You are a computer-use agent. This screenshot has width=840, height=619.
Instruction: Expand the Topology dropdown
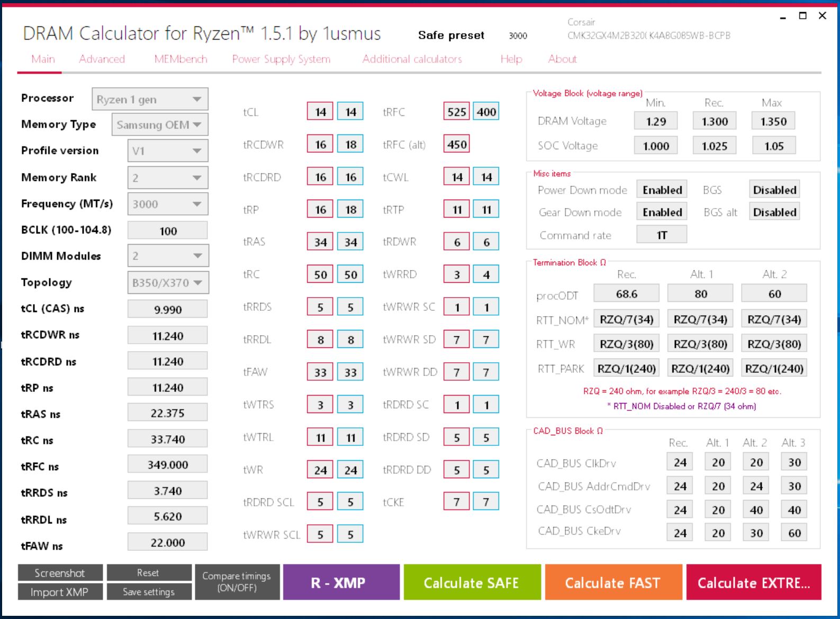(168, 282)
